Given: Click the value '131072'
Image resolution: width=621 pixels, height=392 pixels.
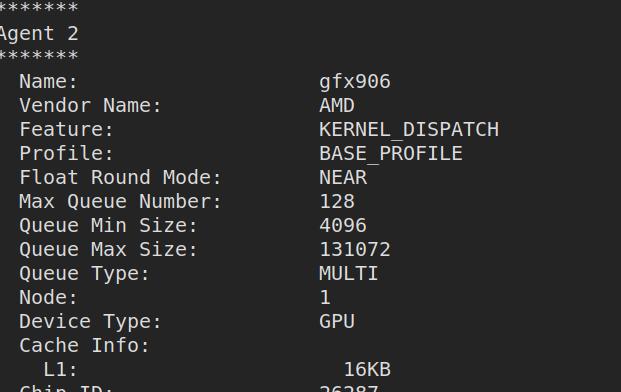Looking at the screenshot, I should click(x=355, y=249).
